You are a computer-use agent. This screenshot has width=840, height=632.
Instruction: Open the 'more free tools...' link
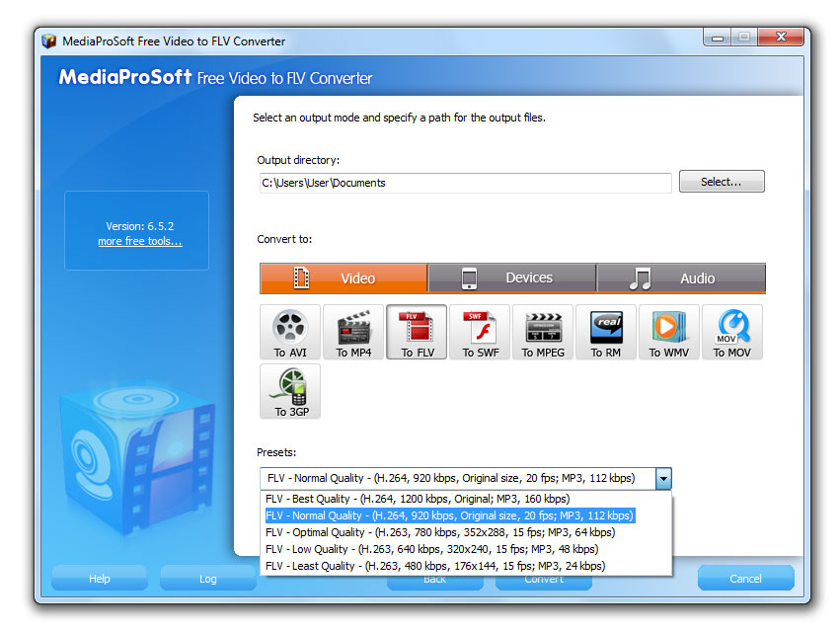(140, 241)
